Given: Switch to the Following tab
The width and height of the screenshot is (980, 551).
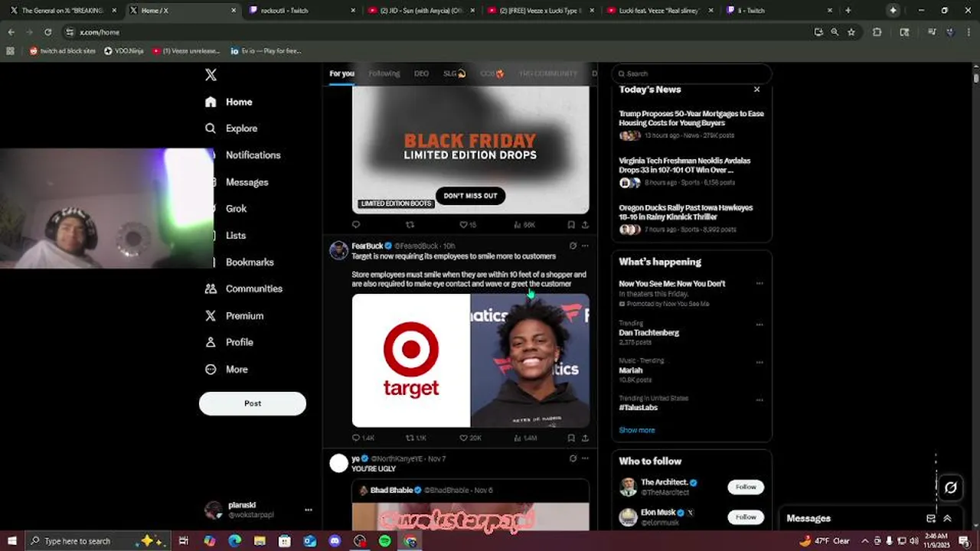Looking at the screenshot, I should [x=384, y=73].
